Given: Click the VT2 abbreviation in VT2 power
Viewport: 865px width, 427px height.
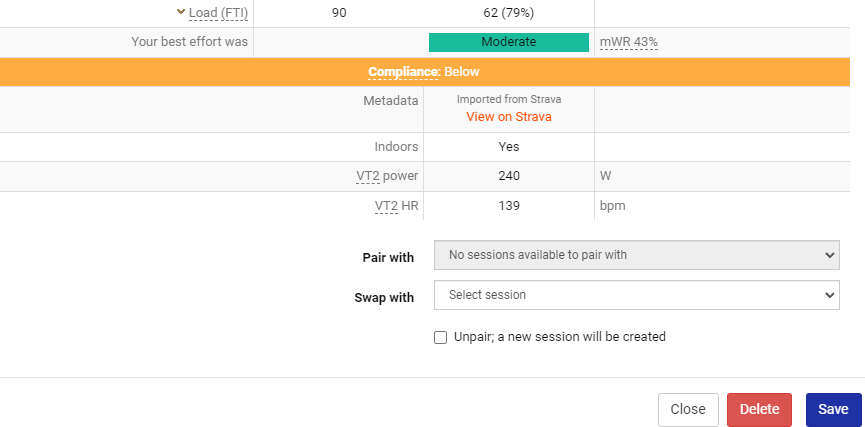Looking at the screenshot, I should (367, 176).
